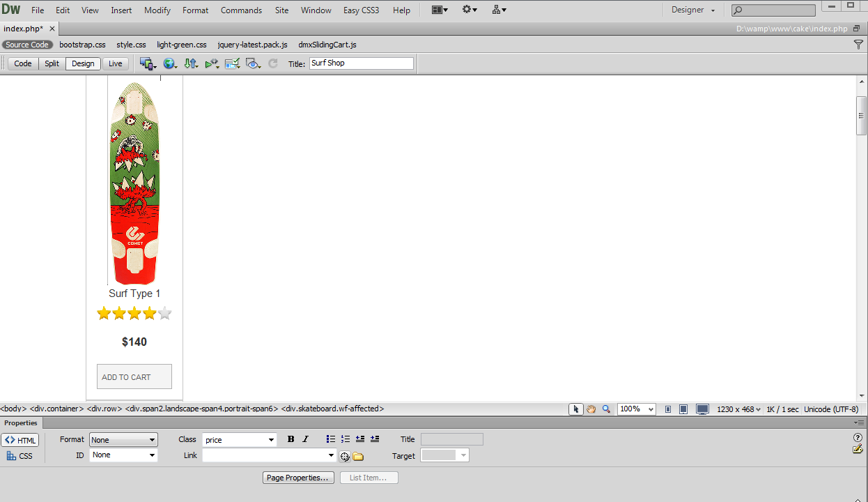Open the Site management icon menu
This screenshot has height=502, width=868.
click(499, 10)
